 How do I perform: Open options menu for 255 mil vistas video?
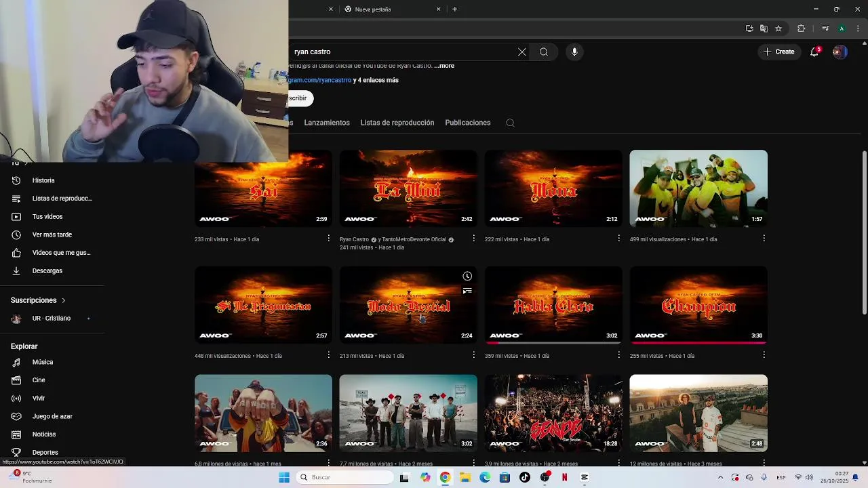click(x=764, y=355)
